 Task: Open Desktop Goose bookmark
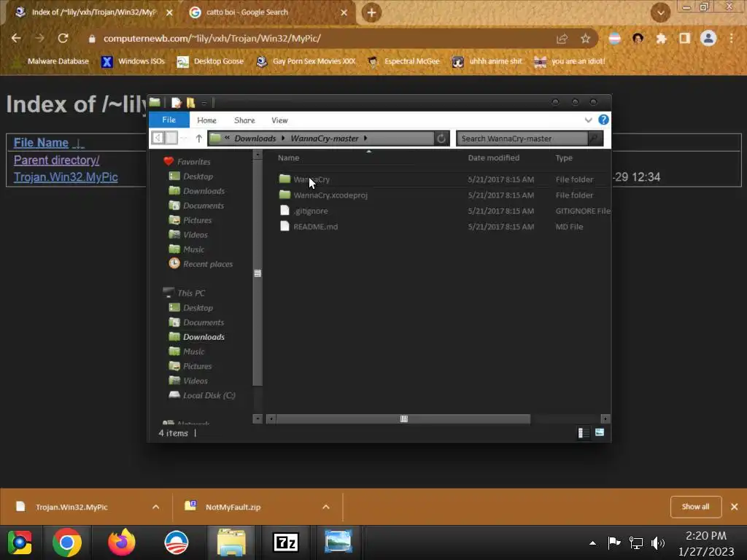point(211,61)
